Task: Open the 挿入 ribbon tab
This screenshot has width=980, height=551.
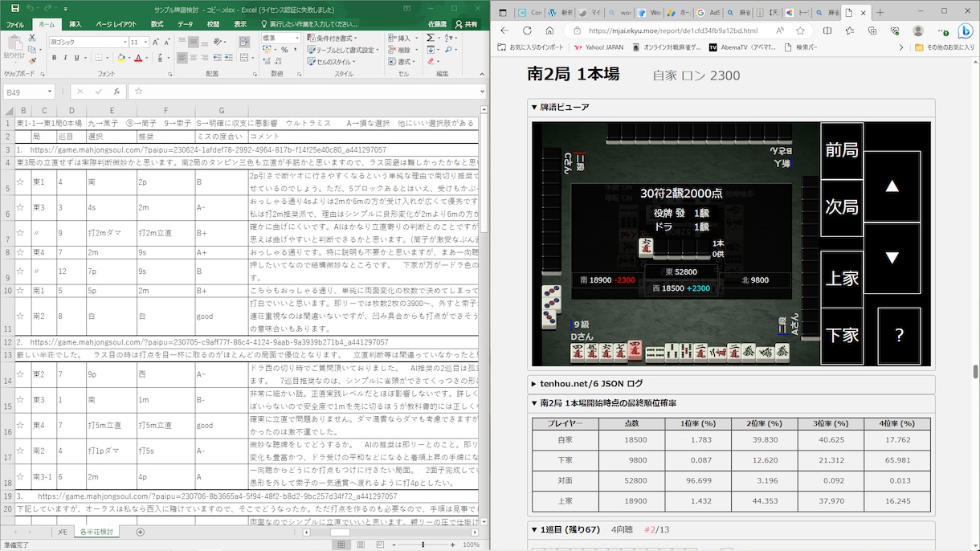Action: pos(75,25)
